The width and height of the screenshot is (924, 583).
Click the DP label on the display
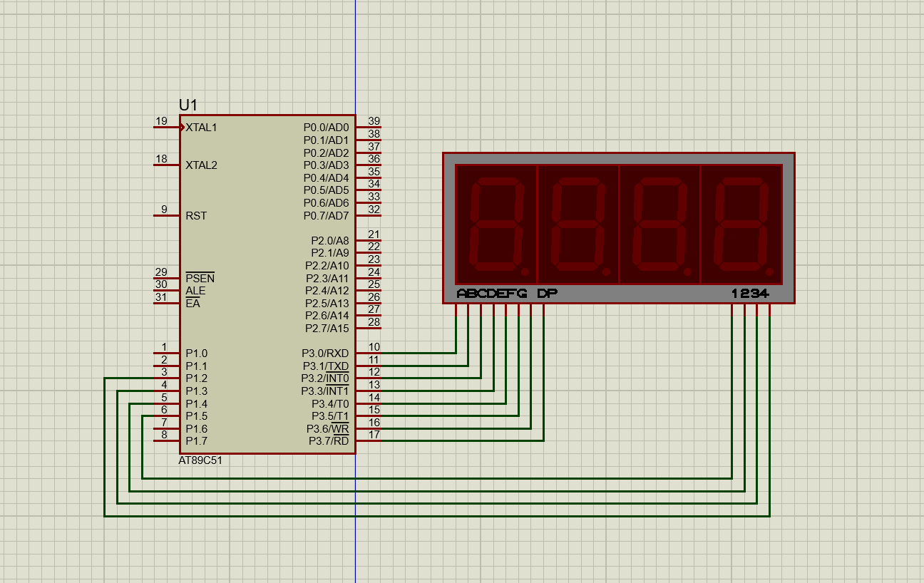pos(548,294)
